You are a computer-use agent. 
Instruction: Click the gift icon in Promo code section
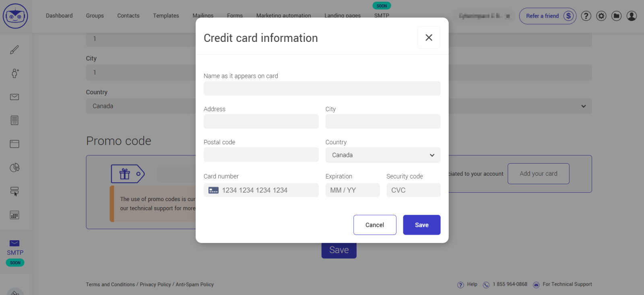click(125, 174)
